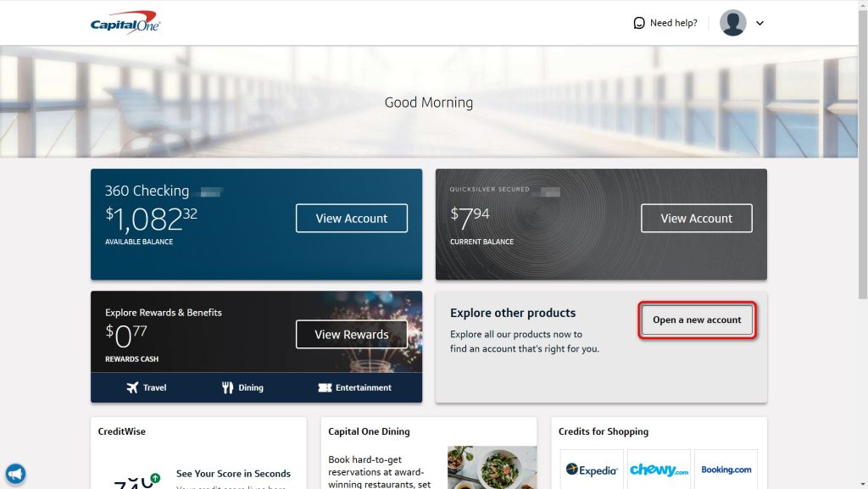Open the Travel rewards tab
The width and height of the screenshot is (868, 489).
[x=146, y=387]
